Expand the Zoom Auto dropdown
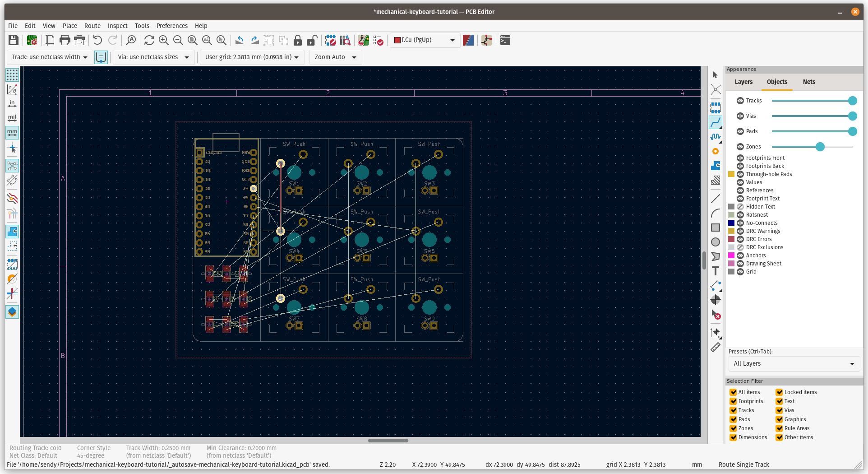This screenshot has width=868, height=474. click(353, 57)
